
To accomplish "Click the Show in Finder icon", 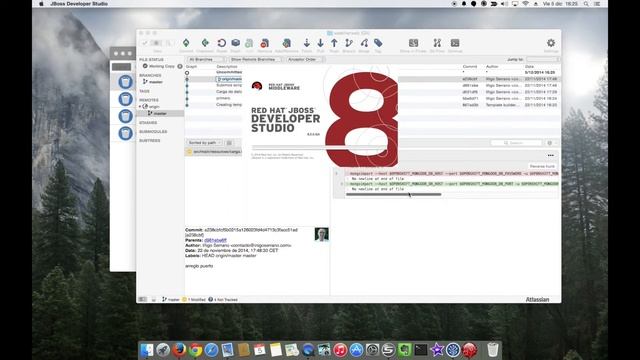I will click(413, 43).
